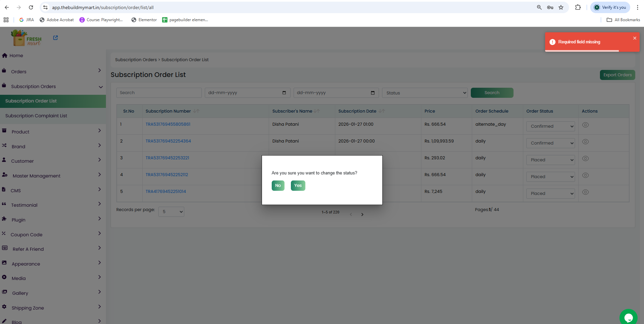The image size is (644, 324).
Task: Open order status dropdown for row 2
Action: click(551, 143)
